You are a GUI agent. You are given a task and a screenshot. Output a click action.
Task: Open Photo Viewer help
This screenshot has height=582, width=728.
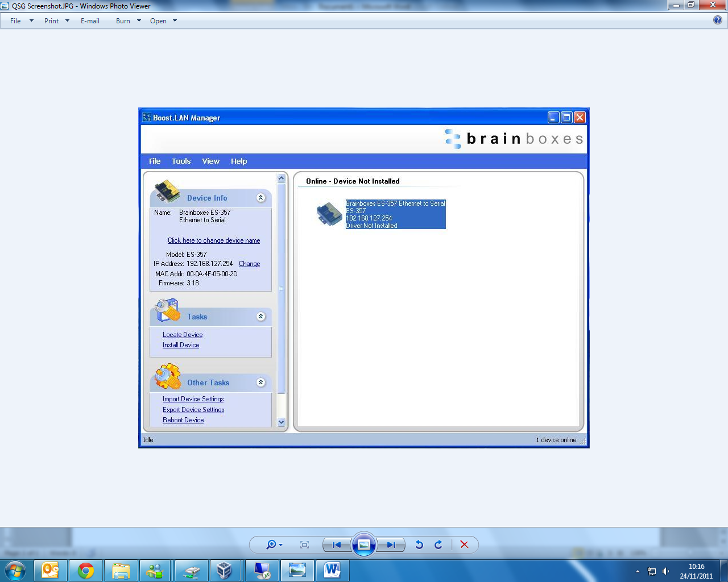tap(718, 20)
